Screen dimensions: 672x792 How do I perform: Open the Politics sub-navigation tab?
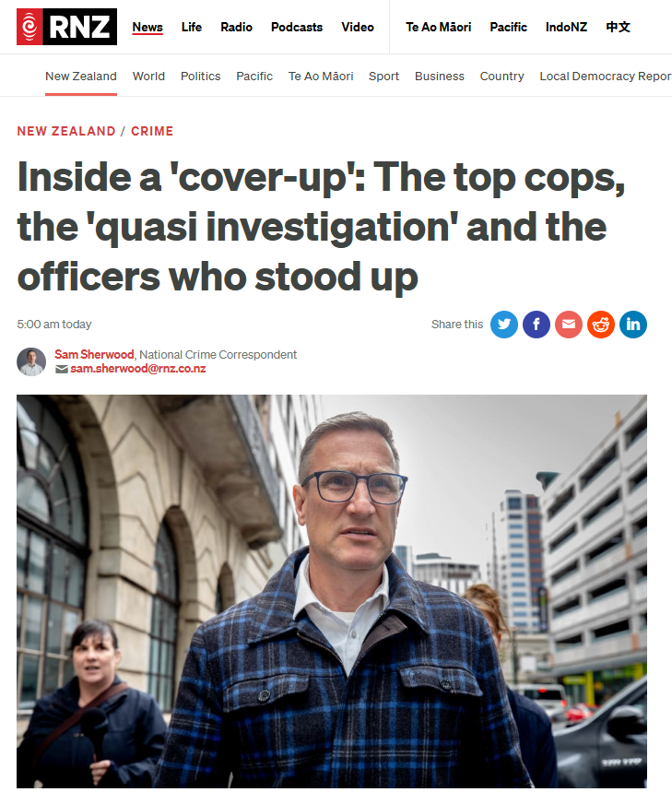click(200, 77)
